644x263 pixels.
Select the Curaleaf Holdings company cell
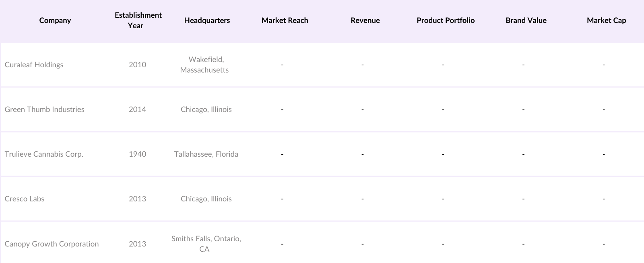click(x=34, y=65)
